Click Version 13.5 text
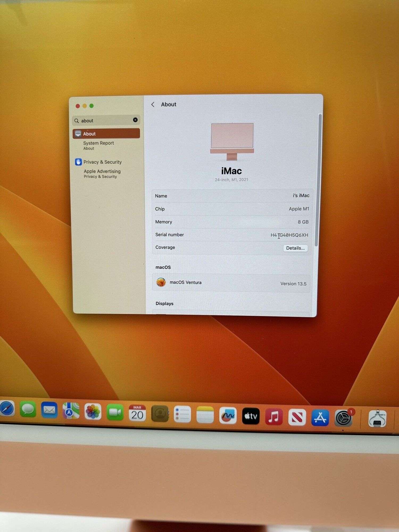The image size is (399, 532). coord(293,284)
